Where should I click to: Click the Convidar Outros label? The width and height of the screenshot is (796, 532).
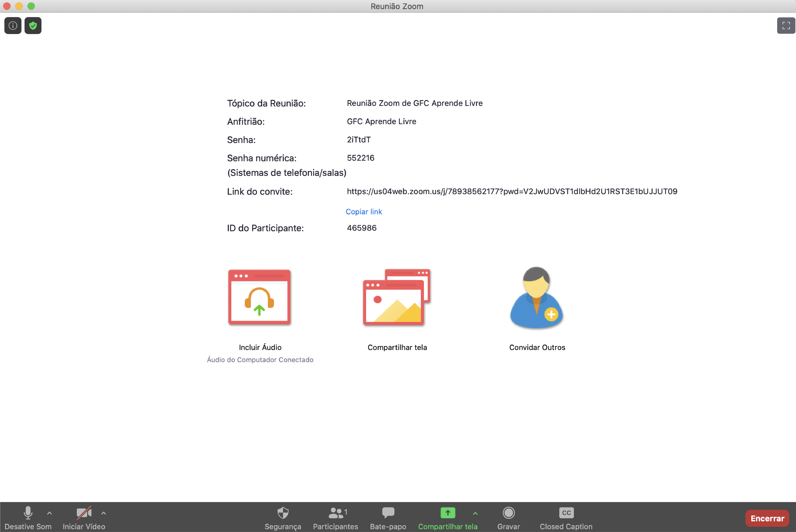(x=537, y=347)
